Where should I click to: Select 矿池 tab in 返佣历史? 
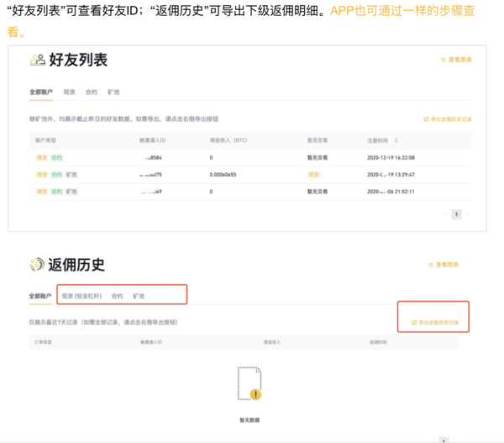click(x=139, y=297)
